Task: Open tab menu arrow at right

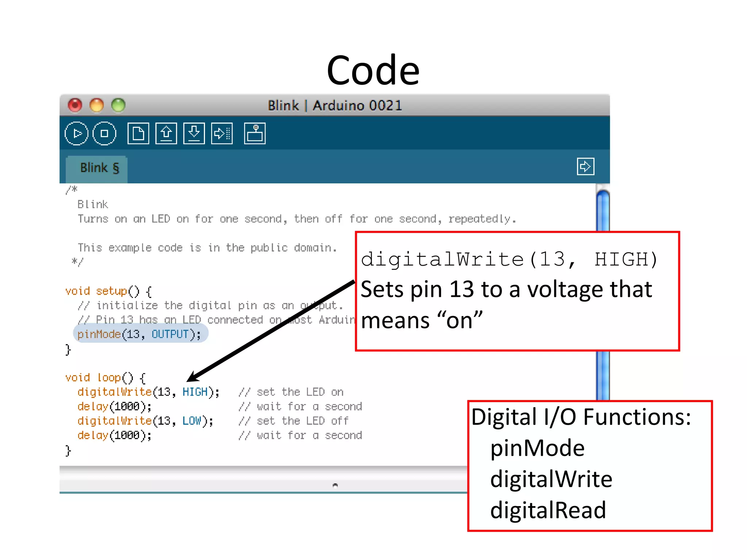Action: pyautogui.click(x=585, y=167)
